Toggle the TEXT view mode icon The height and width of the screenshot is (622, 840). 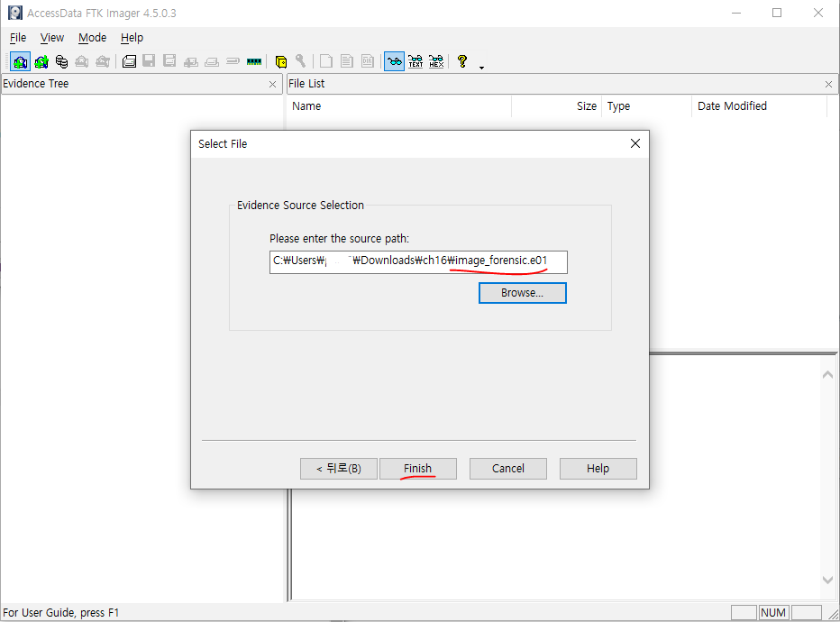(415, 61)
